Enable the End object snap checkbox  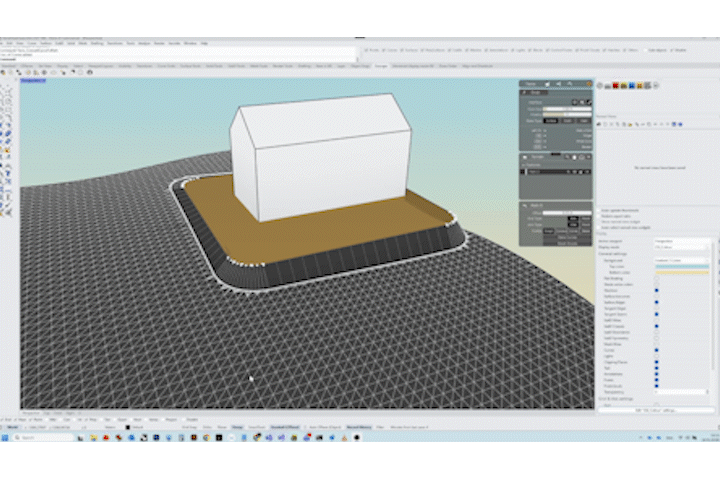(4, 419)
